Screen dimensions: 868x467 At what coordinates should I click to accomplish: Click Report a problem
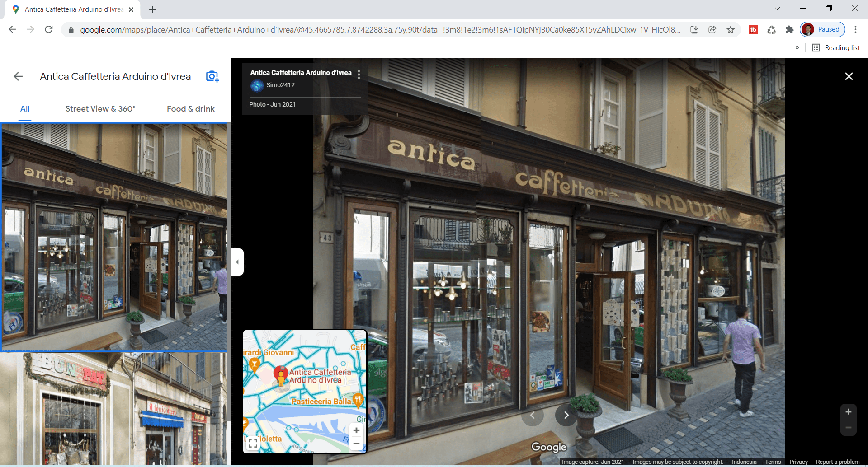[838, 462]
